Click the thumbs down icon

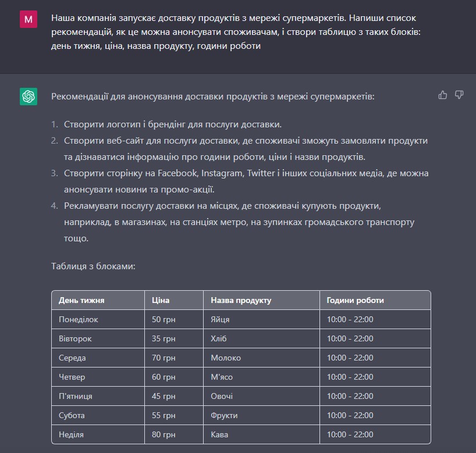459,95
